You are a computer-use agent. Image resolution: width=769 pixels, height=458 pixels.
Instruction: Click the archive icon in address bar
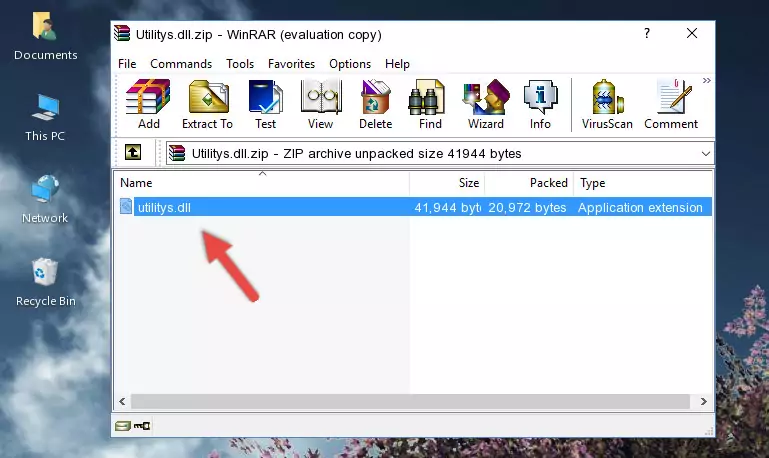[177, 153]
